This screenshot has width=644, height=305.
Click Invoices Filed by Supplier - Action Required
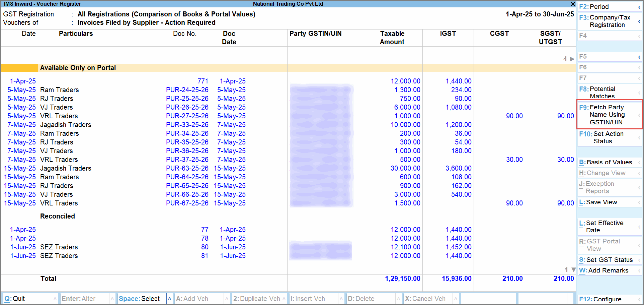pyautogui.click(x=147, y=22)
